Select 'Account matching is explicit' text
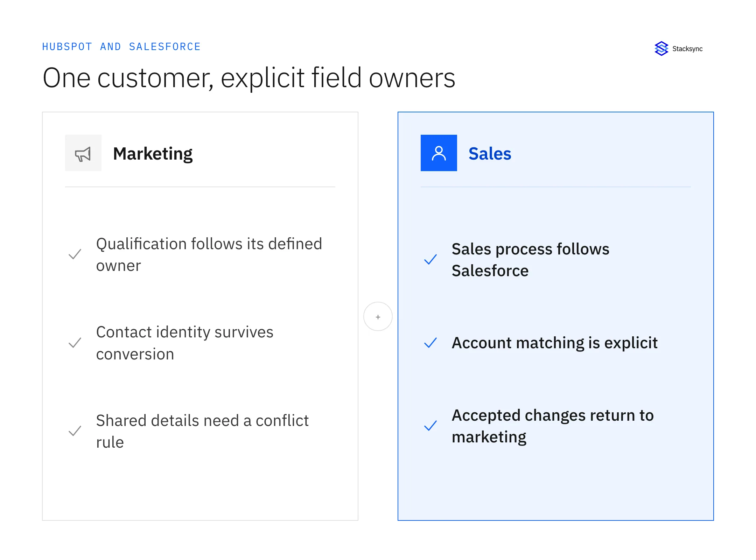 (554, 343)
